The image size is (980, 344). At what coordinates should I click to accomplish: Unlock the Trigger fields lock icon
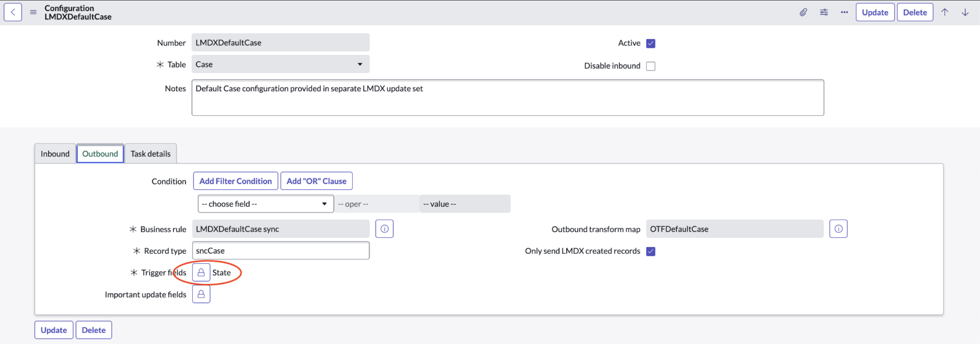[x=201, y=272]
